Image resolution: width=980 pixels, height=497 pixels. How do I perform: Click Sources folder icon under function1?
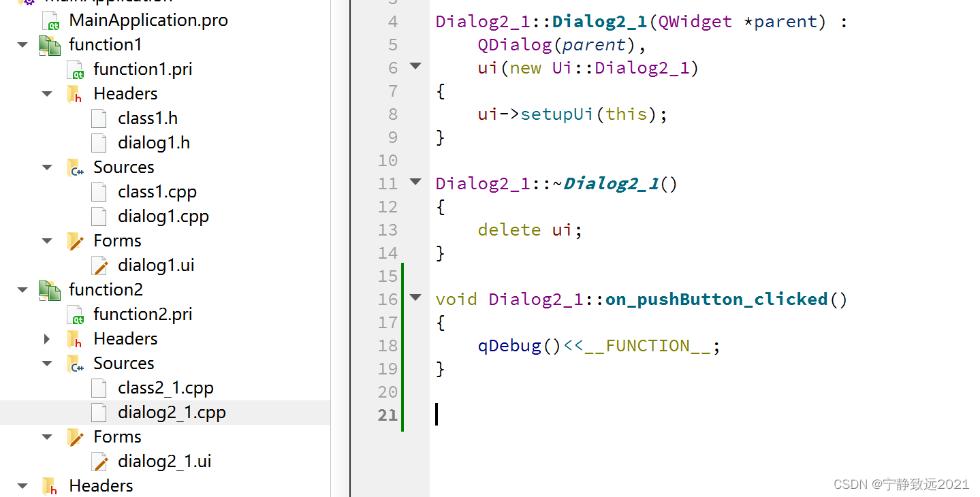pos(75,167)
